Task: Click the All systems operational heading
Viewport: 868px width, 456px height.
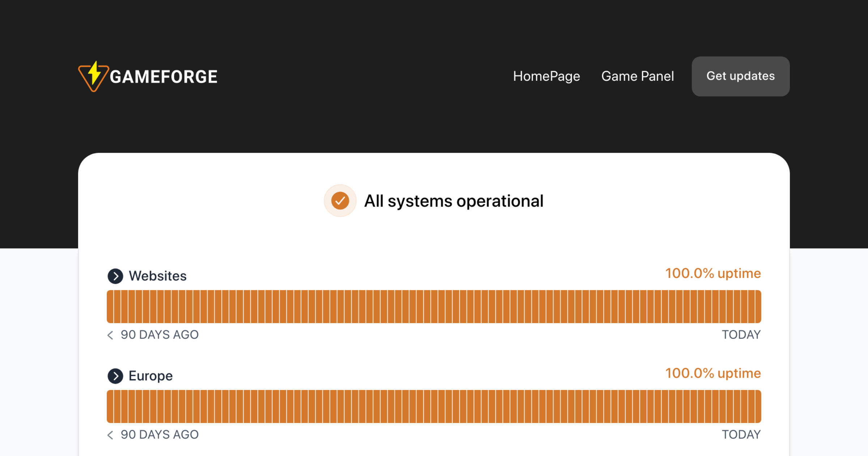Action: (x=454, y=200)
